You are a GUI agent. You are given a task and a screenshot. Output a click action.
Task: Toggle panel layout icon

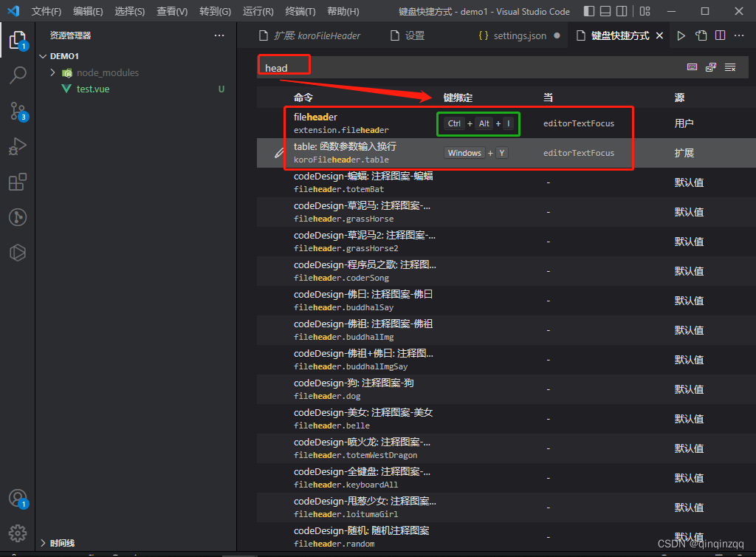click(605, 11)
